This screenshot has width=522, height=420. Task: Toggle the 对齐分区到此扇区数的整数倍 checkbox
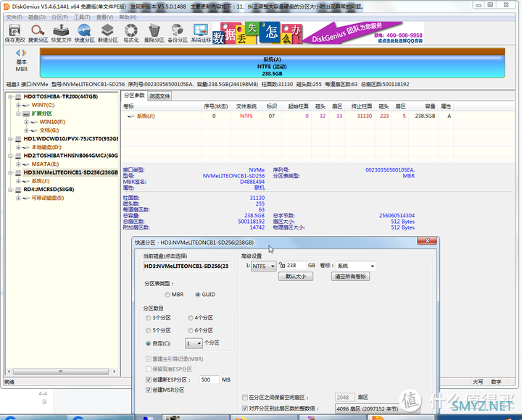click(x=245, y=408)
